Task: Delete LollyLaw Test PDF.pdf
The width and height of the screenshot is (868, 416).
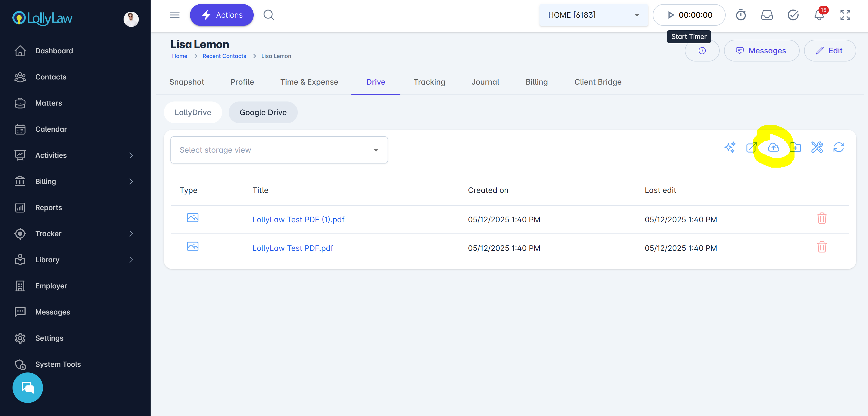Action: pos(822,247)
